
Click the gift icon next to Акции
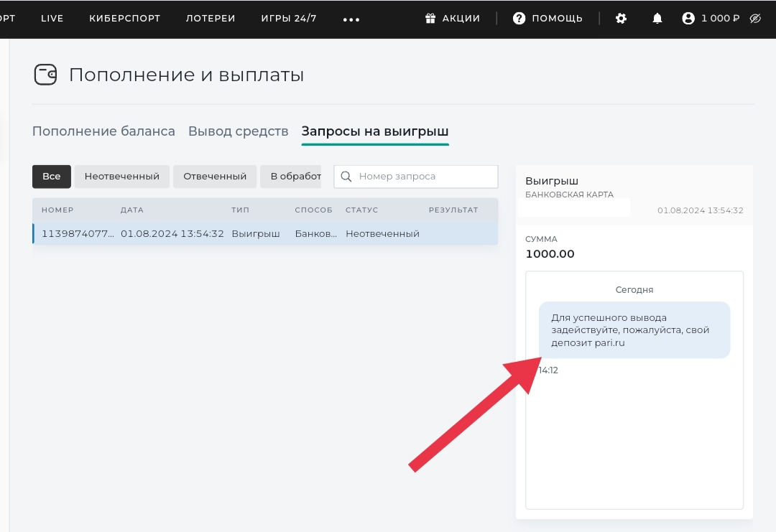(x=431, y=19)
